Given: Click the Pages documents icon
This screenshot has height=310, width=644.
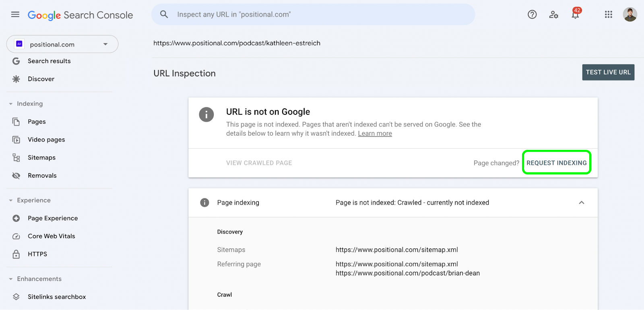Looking at the screenshot, I should [x=16, y=122].
